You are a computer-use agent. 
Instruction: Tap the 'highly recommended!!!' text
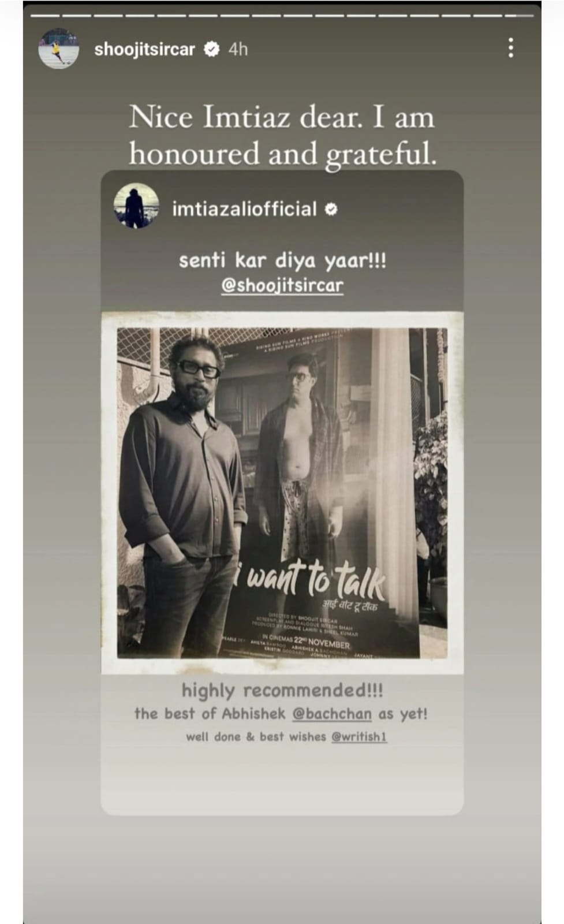[x=282, y=690]
